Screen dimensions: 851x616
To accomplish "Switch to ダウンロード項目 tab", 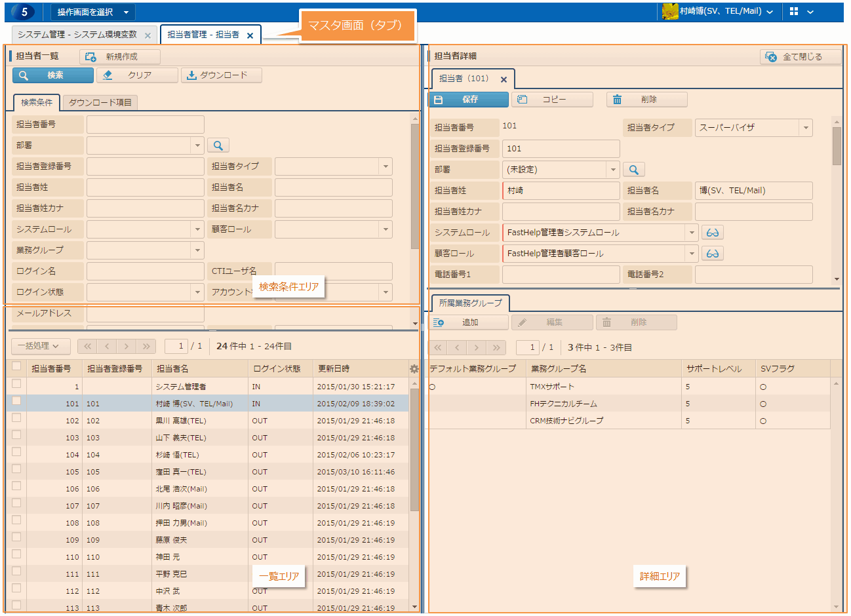I will tap(100, 102).
